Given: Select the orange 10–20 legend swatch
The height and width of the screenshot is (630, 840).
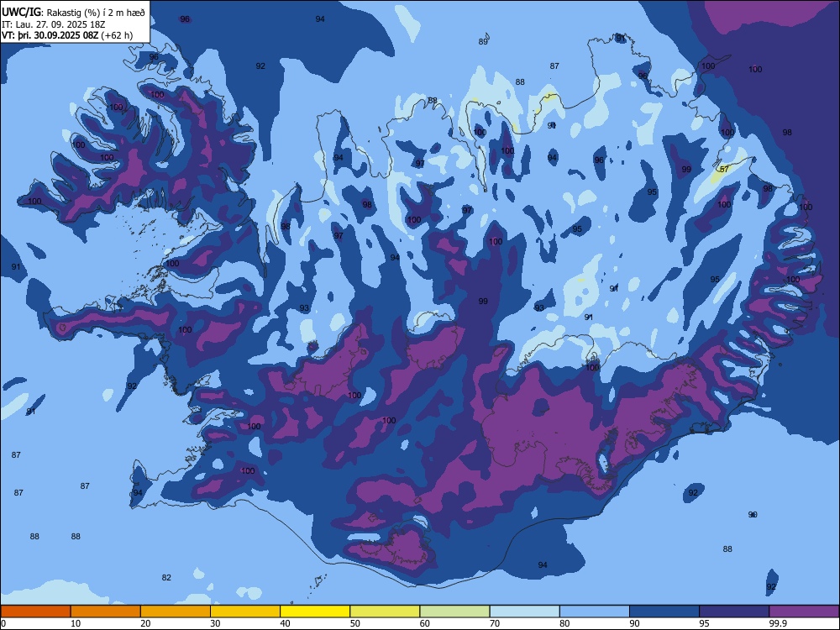Looking at the screenshot, I should (x=106, y=612).
